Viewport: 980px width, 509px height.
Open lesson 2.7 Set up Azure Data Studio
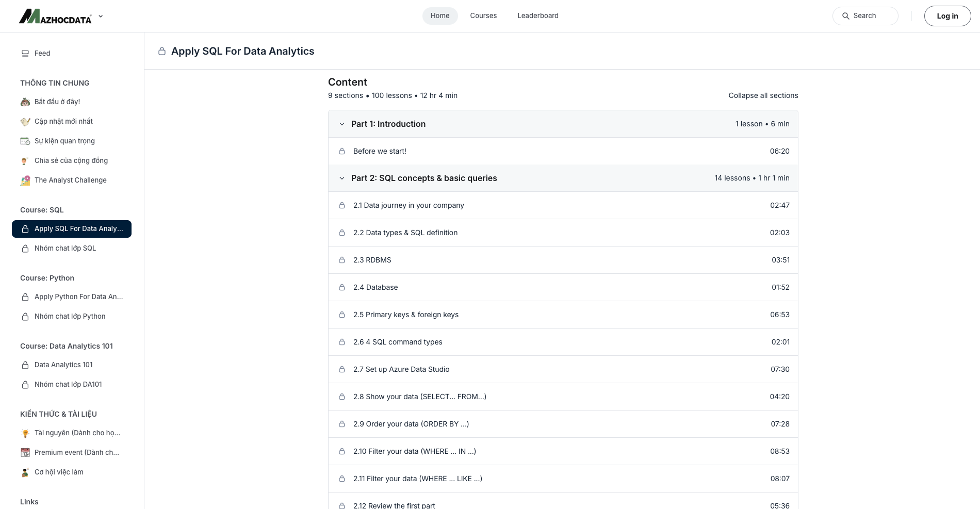tap(401, 370)
